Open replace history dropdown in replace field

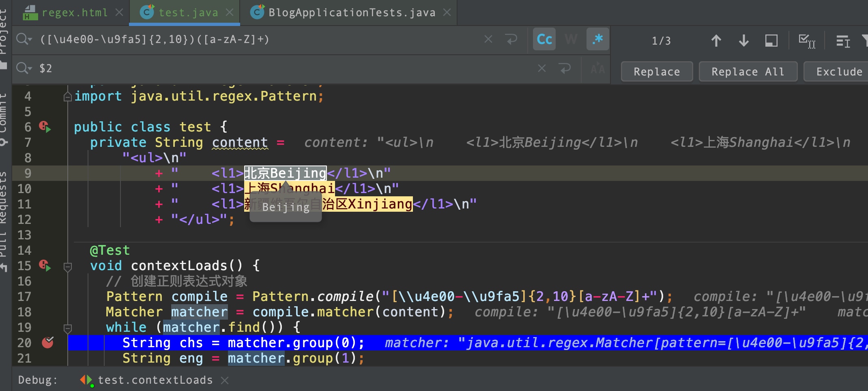pyautogui.click(x=24, y=68)
